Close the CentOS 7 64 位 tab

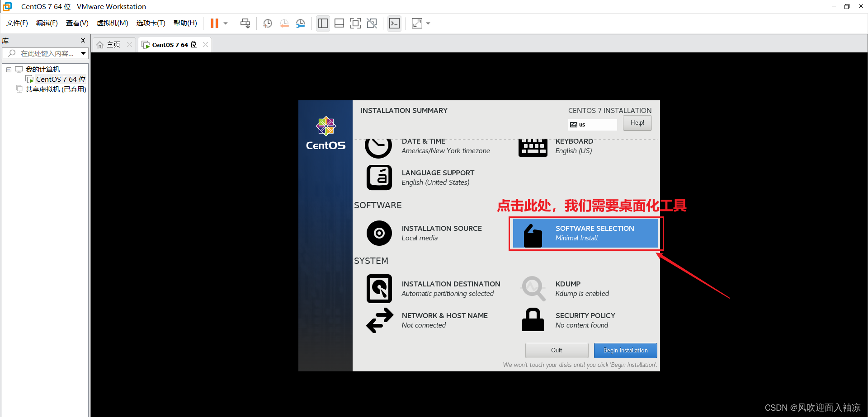tap(206, 44)
